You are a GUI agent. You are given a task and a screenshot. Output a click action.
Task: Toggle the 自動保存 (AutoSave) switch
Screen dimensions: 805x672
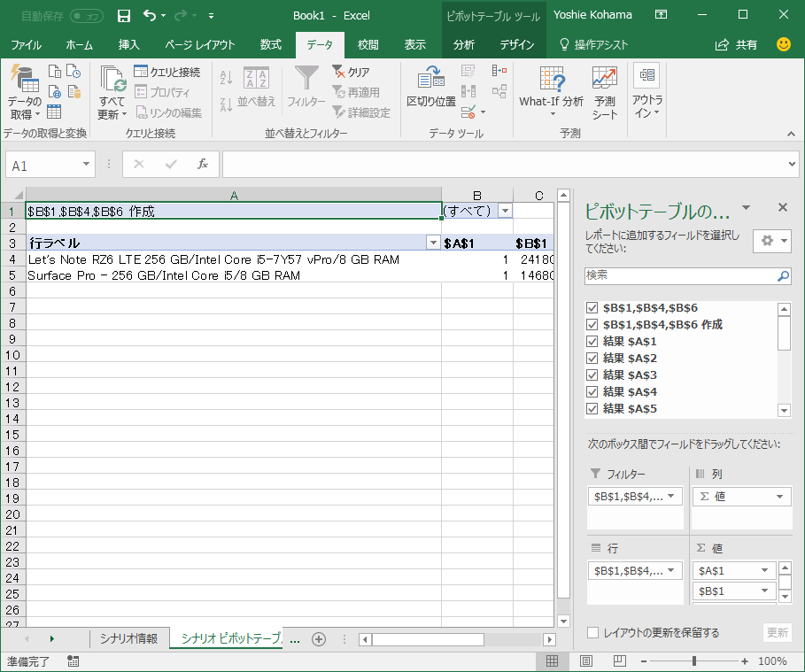click(x=86, y=17)
